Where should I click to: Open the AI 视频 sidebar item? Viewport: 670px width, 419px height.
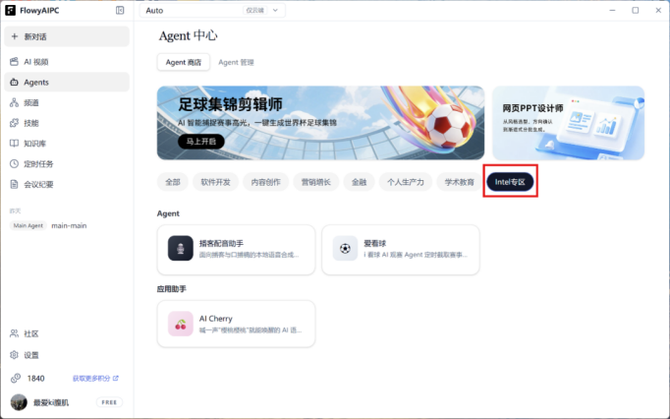click(x=67, y=62)
